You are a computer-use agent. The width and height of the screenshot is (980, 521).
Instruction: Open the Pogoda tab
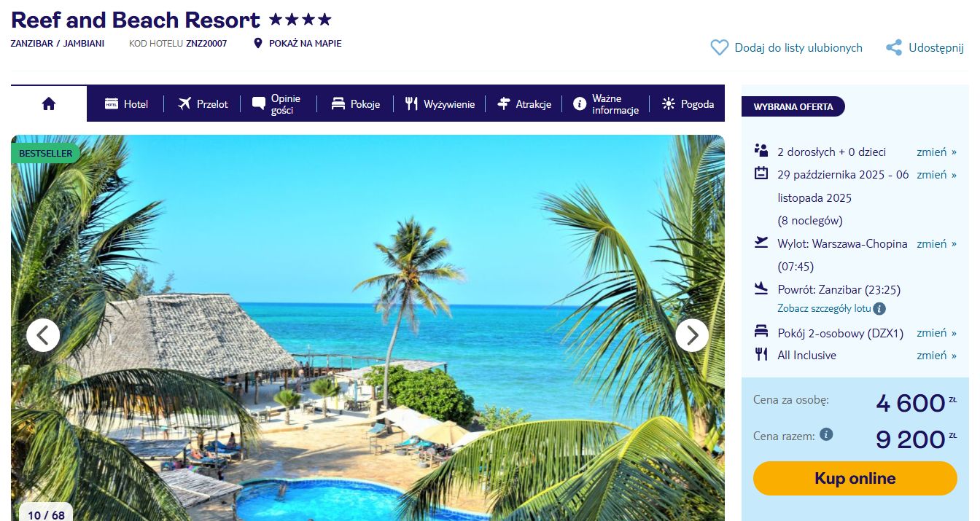[x=688, y=104]
